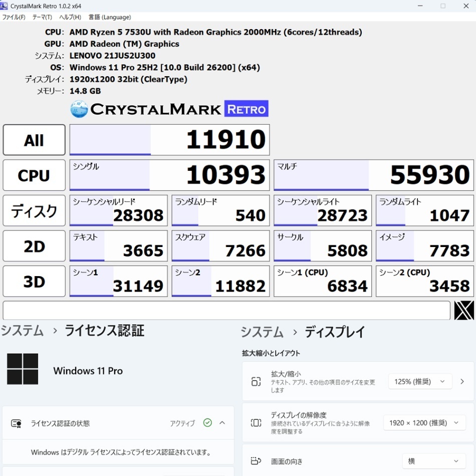Run all benchmarks with the All button

tap(34, 140)
